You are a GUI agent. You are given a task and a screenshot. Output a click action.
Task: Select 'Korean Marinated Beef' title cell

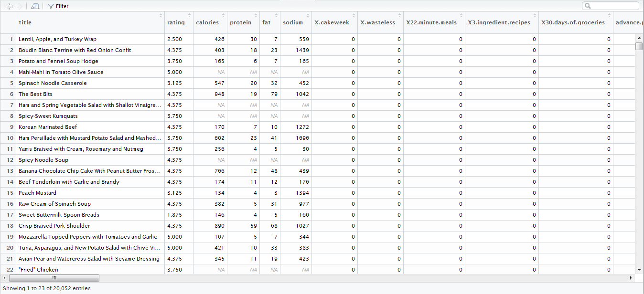[90, 127]
